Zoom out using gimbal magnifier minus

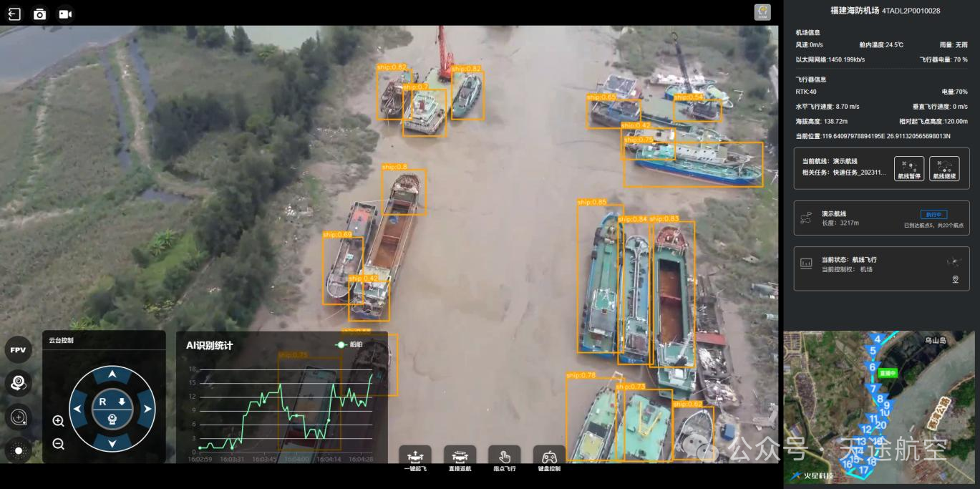[x=59, y=444]
